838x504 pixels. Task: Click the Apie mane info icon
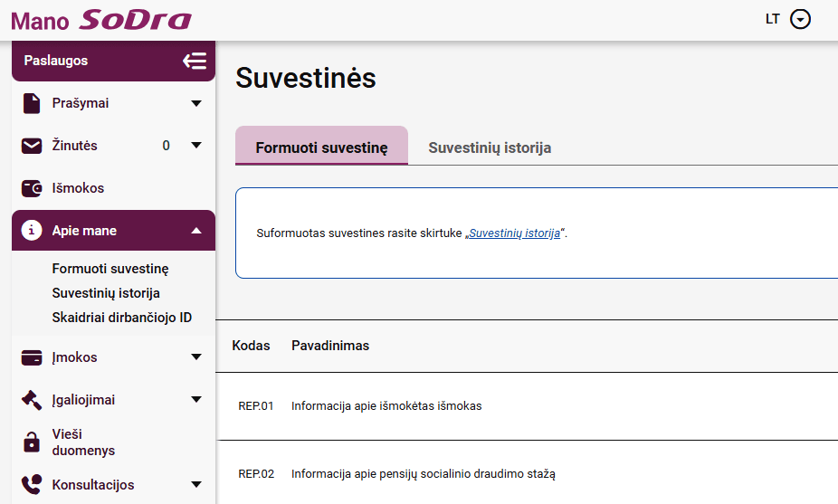click(32, 231)
